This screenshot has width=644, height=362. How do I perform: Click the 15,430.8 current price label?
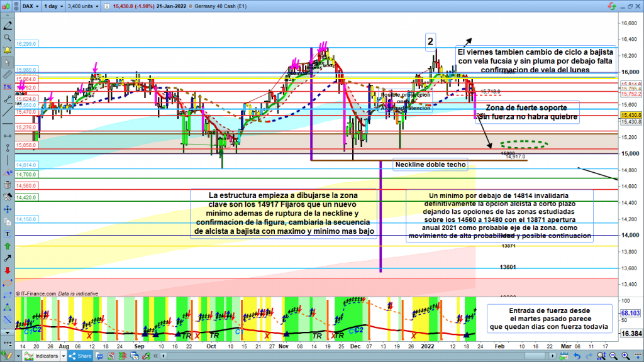point(630,115)
